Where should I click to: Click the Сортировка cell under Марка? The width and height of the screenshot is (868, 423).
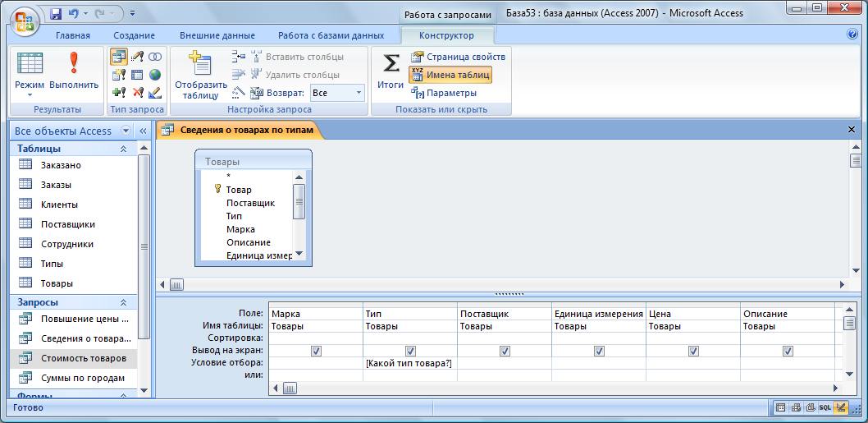(x=316, y=338)
